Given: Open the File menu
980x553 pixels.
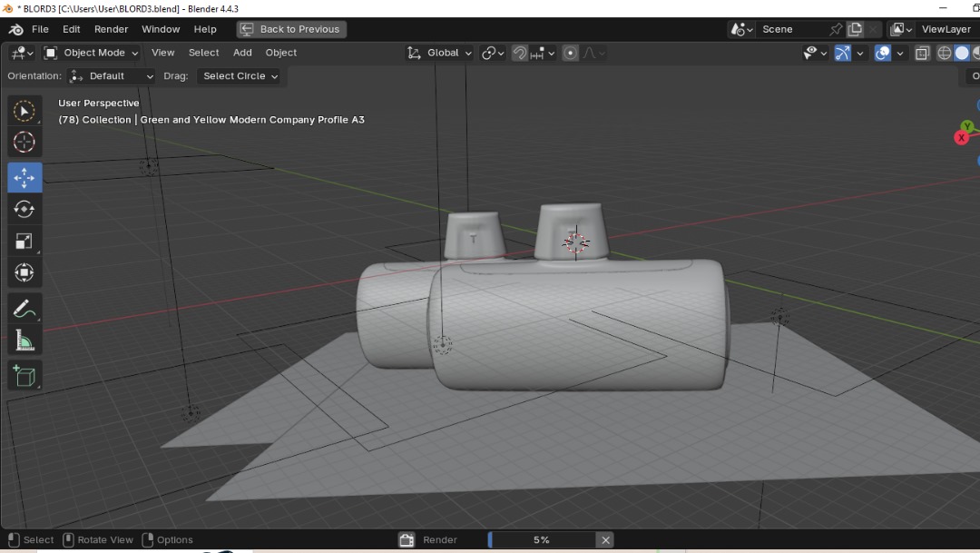Looking at the screenshot, I should (40, 29).
